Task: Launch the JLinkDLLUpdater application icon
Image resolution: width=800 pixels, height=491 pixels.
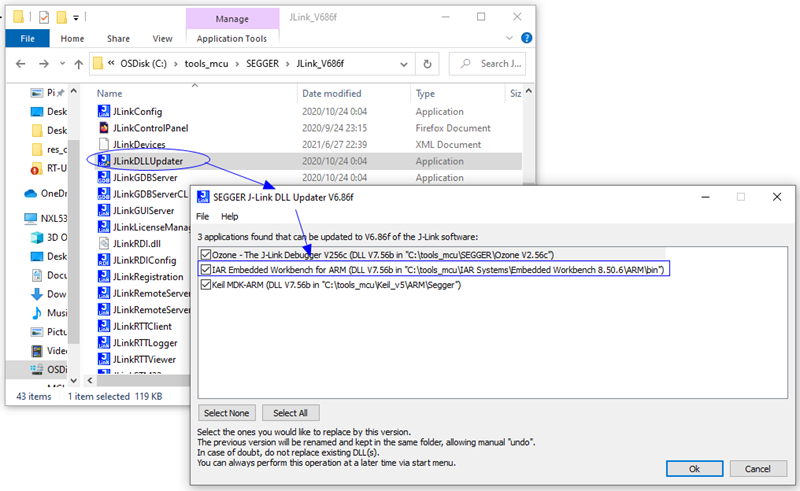Action: (104, 161)
